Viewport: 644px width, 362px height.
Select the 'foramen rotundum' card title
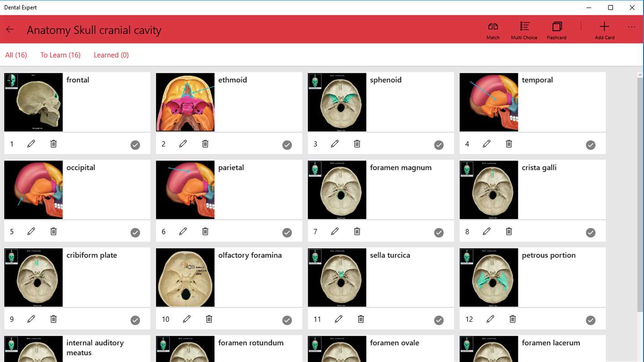pyautogui.click(x=251, y=343)
